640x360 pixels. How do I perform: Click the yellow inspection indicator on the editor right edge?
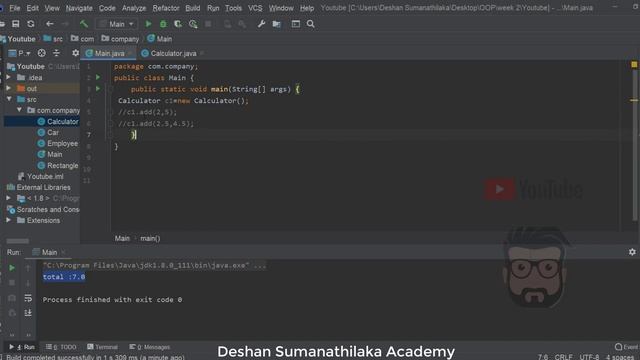634,64
